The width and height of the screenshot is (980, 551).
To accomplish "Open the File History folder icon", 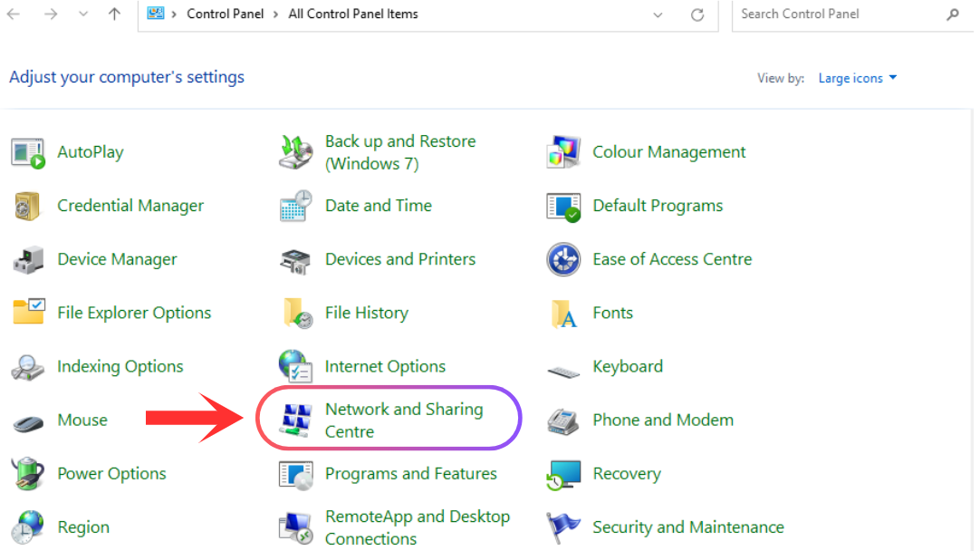I will click(297, 313).
